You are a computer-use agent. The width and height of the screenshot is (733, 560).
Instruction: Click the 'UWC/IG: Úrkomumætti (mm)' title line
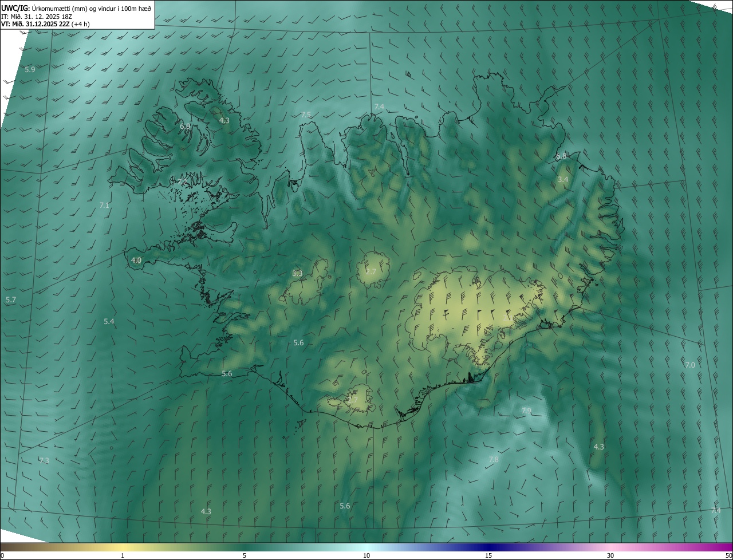click(76, 8)
